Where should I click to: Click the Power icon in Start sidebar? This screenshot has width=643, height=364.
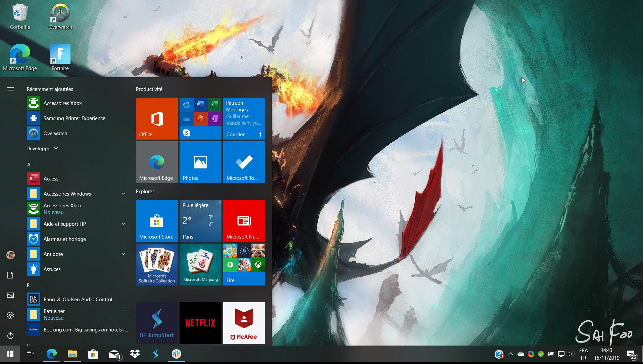point(10,335)
